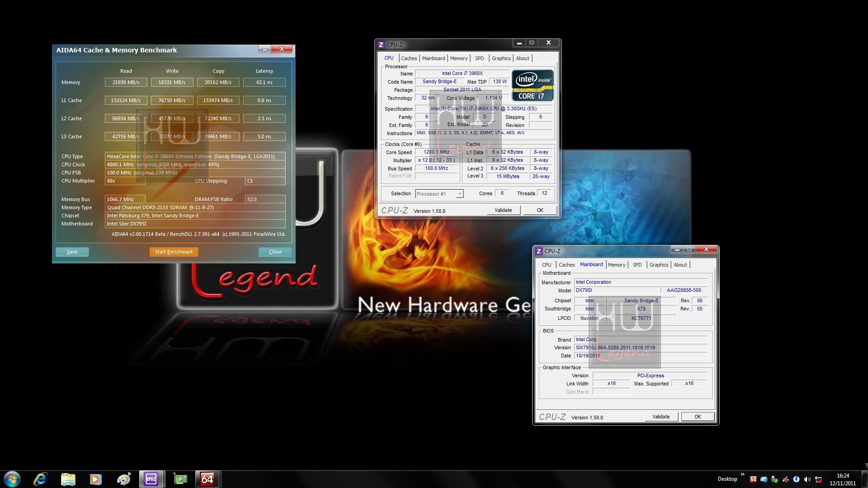Click the Desktop toolbar label
Viewport: 868px width, 488px height.
pos(727,479)
